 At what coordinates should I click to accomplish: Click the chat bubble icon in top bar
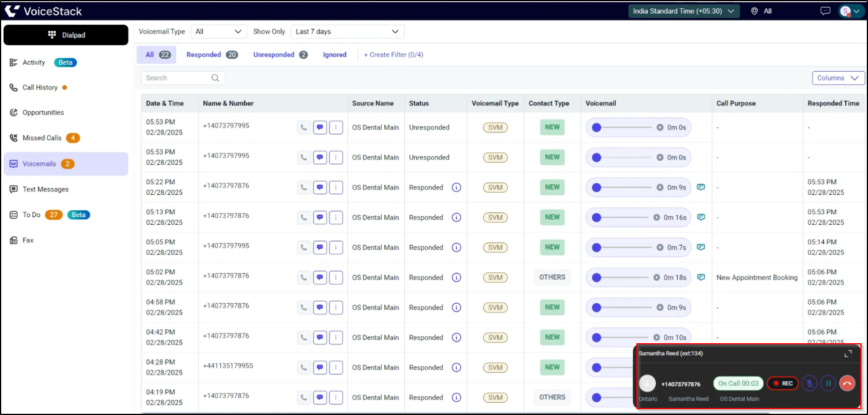[825, 11]
